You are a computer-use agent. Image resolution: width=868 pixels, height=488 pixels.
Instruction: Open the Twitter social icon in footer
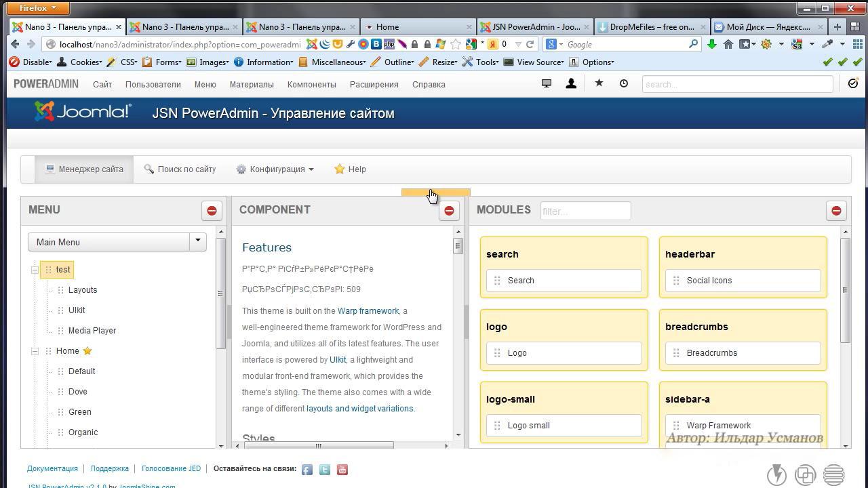[325, 470]
